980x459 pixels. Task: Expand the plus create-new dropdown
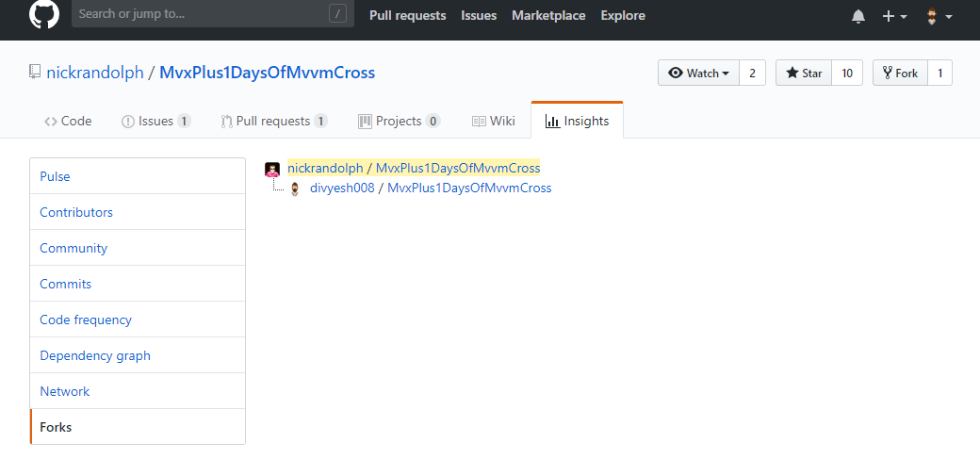(x=894, y=17)
